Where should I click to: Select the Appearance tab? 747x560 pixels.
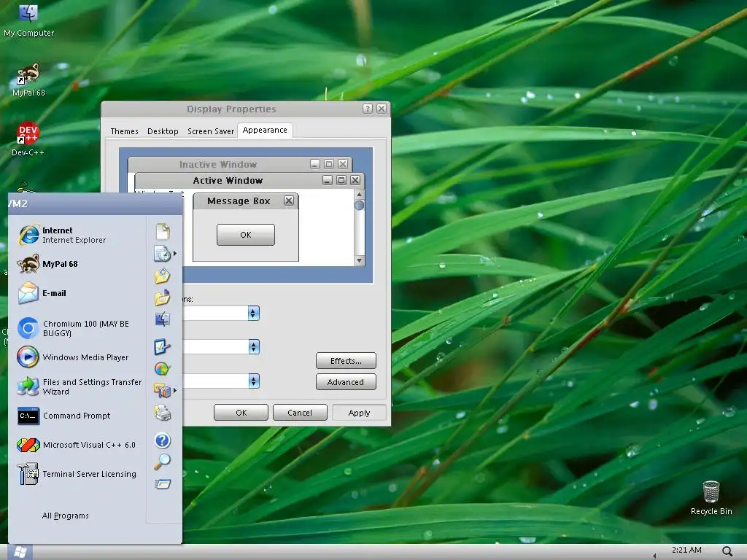265,130
